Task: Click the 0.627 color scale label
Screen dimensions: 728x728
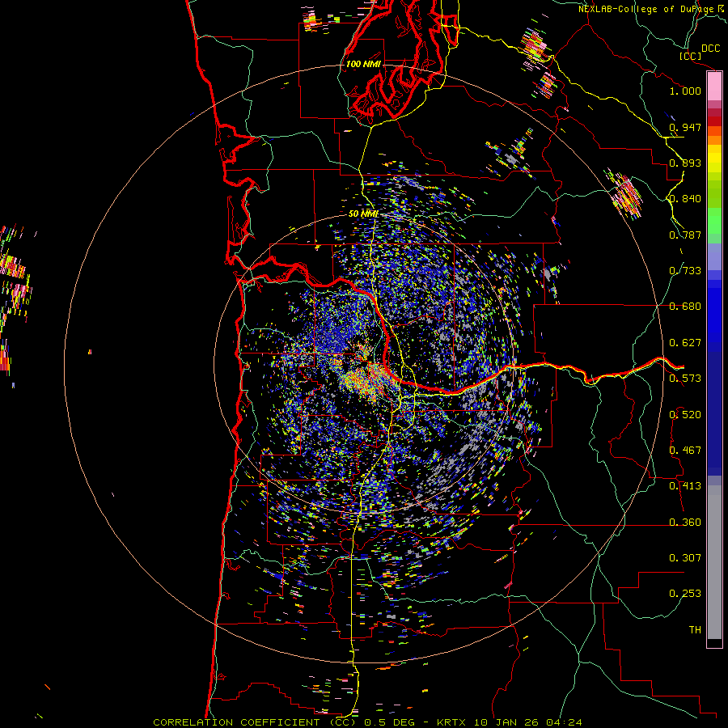Action: tap(685, 342)
